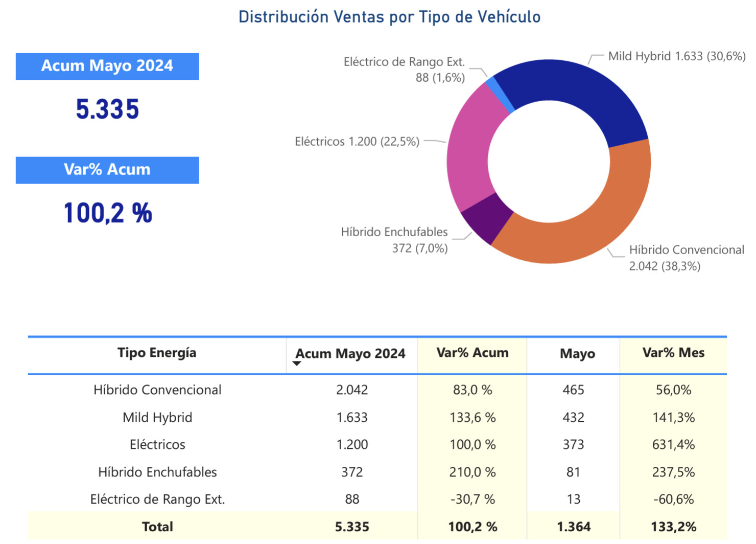
Task: Sort the table by Var% Acum column
Action: point(472,352)
